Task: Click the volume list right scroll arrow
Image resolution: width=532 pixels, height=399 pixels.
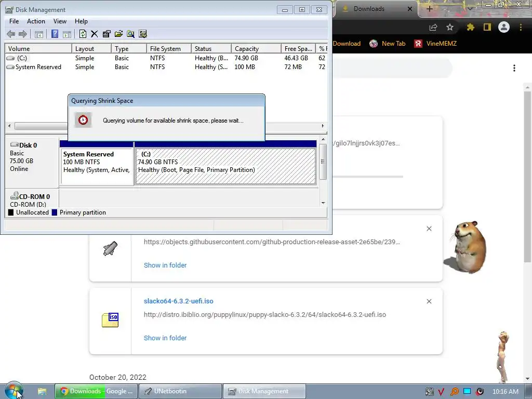Action: [323, 126]
